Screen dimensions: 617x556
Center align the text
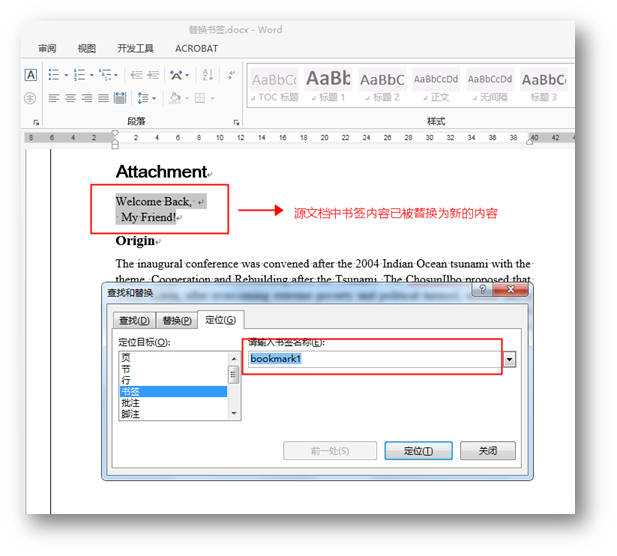(70, 98)
